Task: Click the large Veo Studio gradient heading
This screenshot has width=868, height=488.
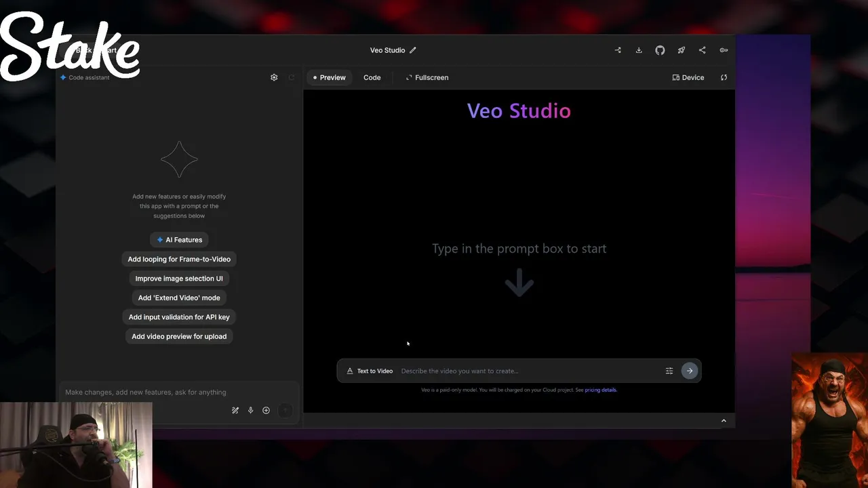Action: coord(519,111)
